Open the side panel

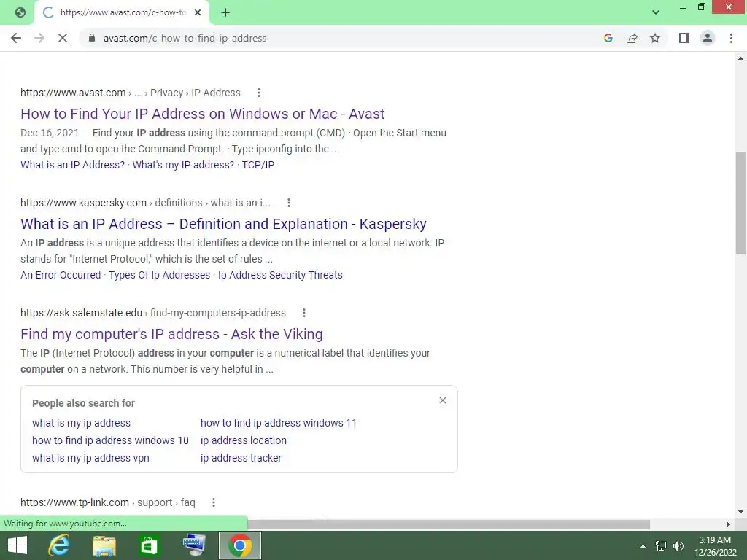684,38
